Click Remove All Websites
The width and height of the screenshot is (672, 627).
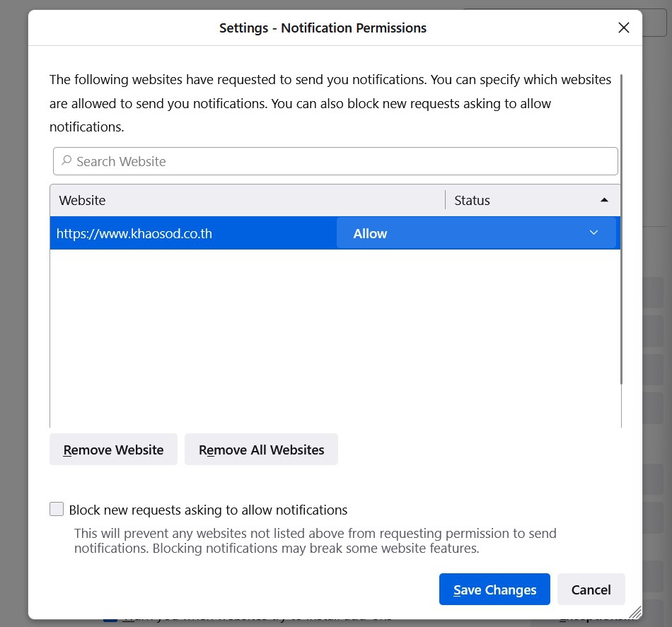coord(261,450)
